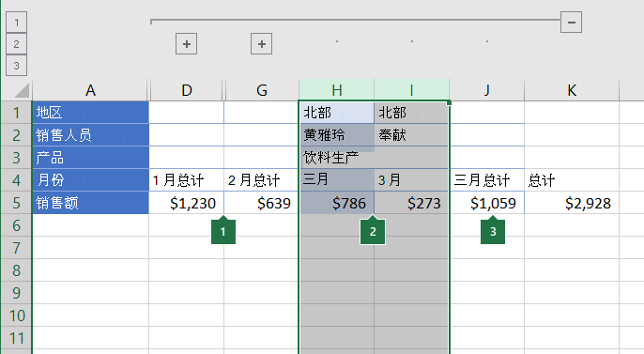Click the 3 月 cell in column I
644x354 pixels.
coord(411,180)
